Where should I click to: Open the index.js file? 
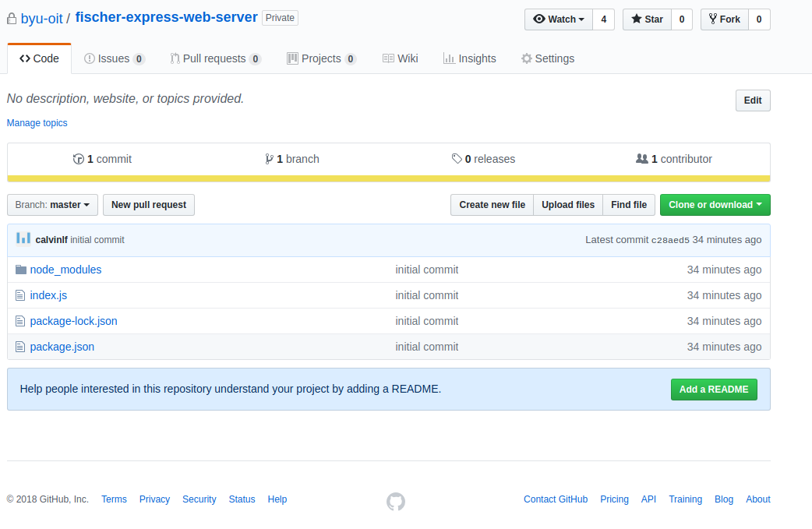pos(48,295)
